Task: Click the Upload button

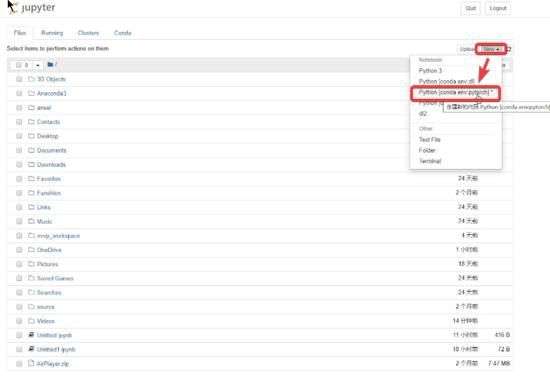Action: (x=467, y=49)
